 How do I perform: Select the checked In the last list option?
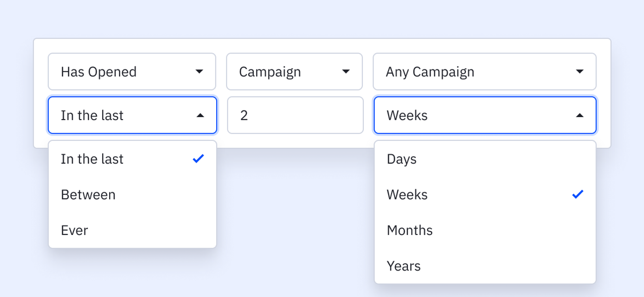pyautogui.click(x=93, y=159)
